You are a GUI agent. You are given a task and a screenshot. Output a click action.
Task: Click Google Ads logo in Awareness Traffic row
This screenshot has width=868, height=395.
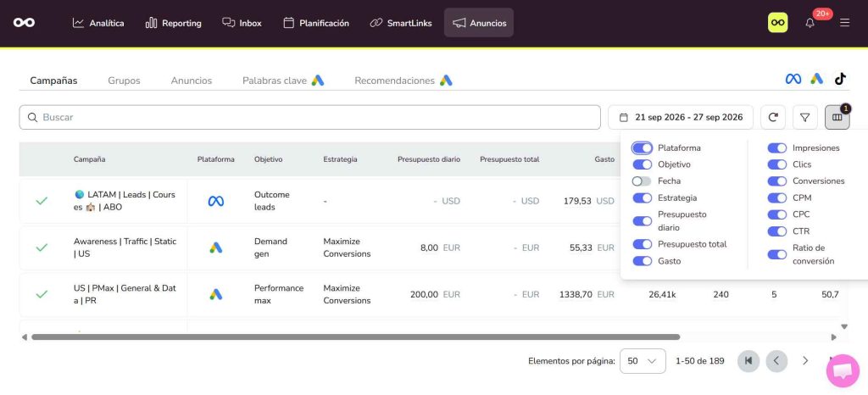point(216,248)
